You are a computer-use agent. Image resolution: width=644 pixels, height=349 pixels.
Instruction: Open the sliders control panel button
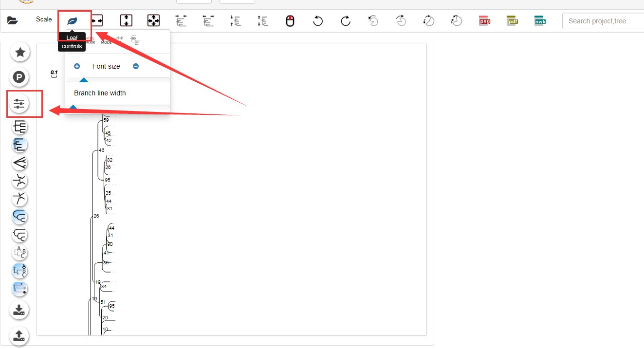tap(20, 103)
